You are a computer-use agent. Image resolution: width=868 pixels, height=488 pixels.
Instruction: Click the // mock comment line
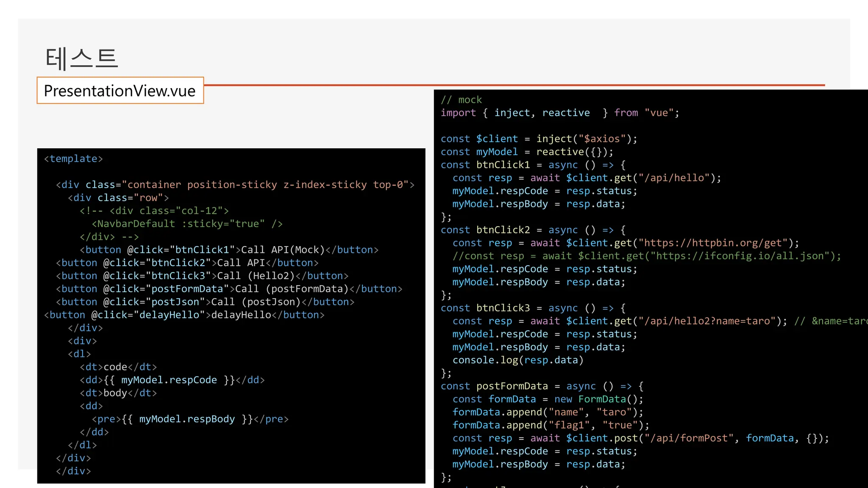(461, 100)
